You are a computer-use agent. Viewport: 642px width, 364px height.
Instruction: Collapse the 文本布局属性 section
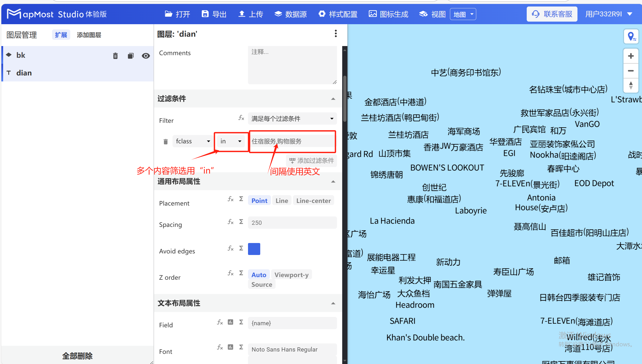pos(333,303)
